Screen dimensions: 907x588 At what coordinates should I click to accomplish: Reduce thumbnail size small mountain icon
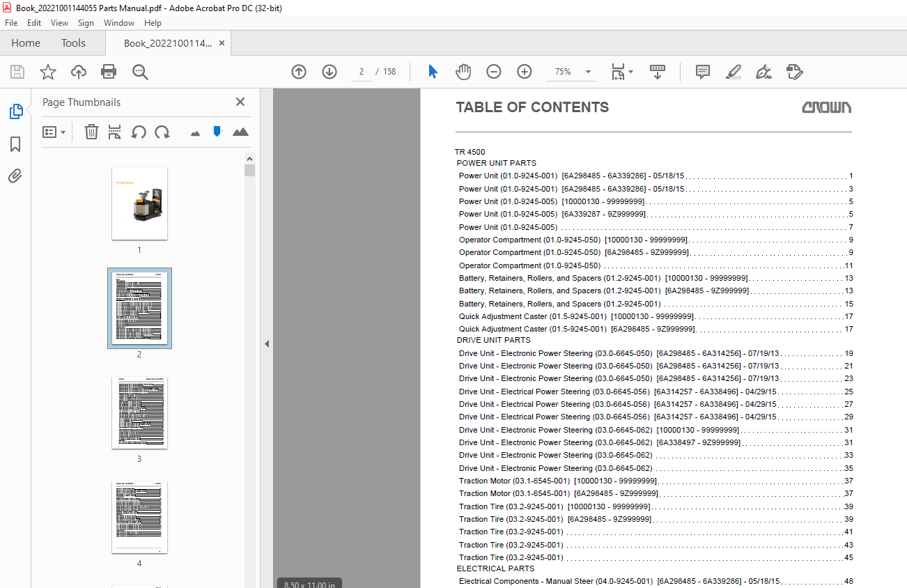click(195, 133)
